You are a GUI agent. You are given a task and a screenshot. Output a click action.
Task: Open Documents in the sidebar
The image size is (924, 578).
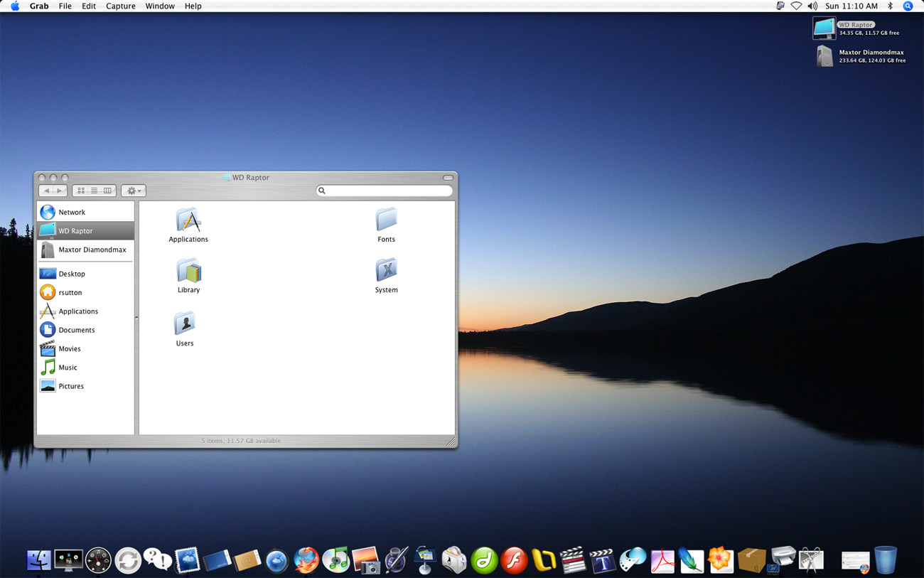[x=85, y=330]
